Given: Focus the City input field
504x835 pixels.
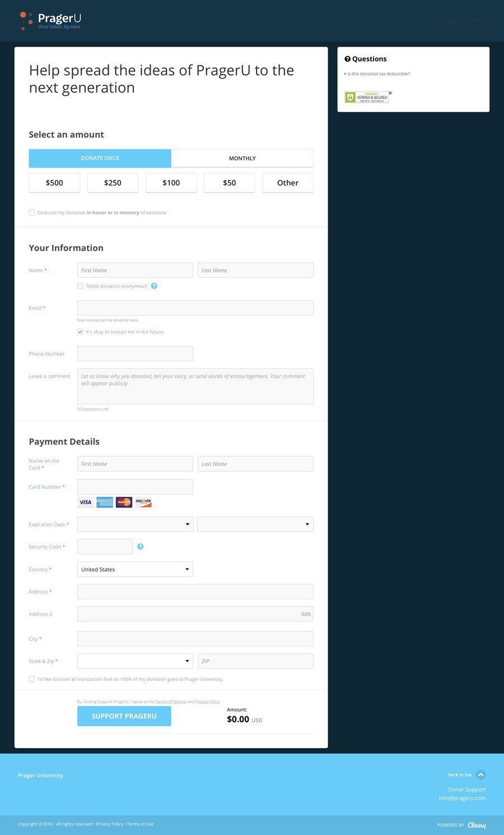Looking at the screenshot, I should (195, 638).
